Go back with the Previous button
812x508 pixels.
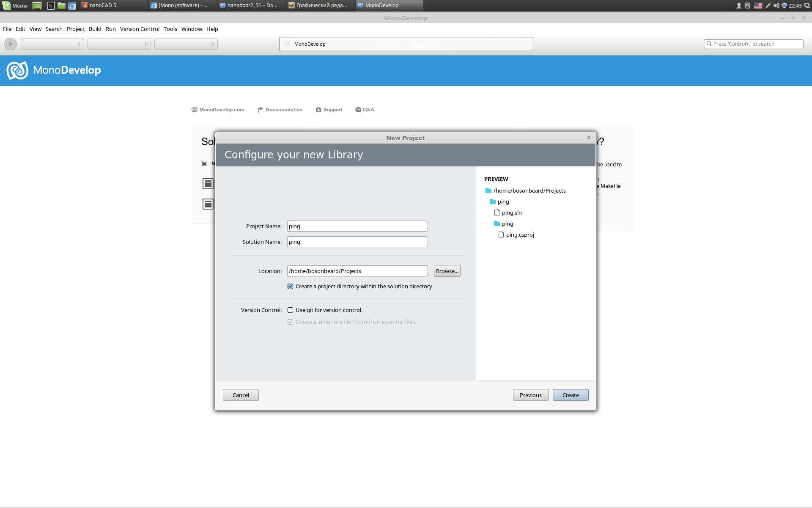pyautogui.click(x=531, y=395)
